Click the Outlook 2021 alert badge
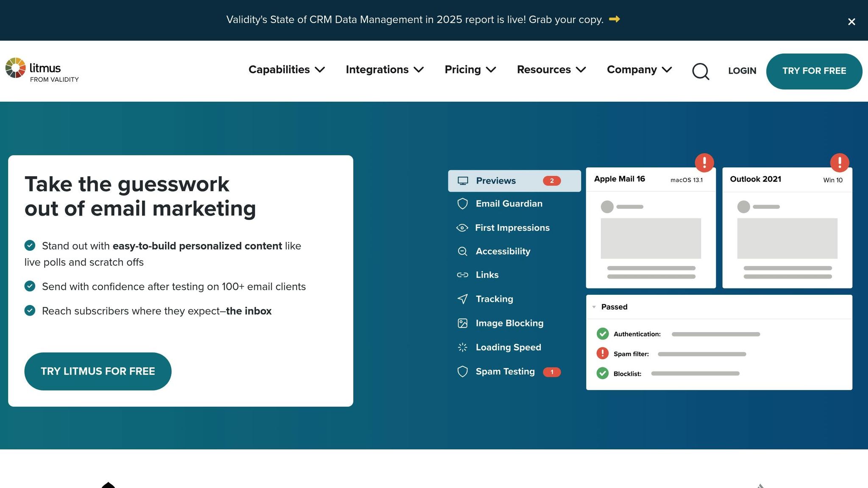The width and height of the screenshot is (868, 488). pos(840,162)
